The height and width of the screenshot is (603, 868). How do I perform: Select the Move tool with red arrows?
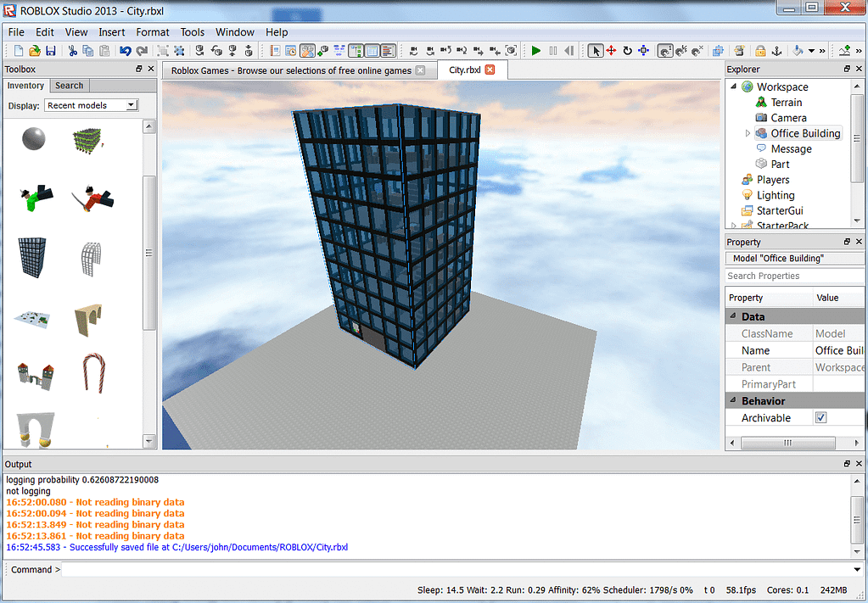(x=611, y=51)
